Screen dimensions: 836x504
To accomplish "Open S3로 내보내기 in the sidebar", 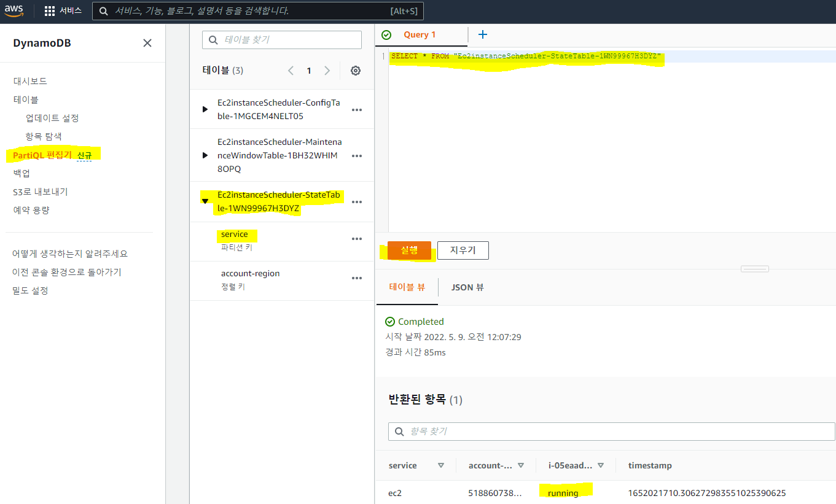I will click(x=41, y=192).
